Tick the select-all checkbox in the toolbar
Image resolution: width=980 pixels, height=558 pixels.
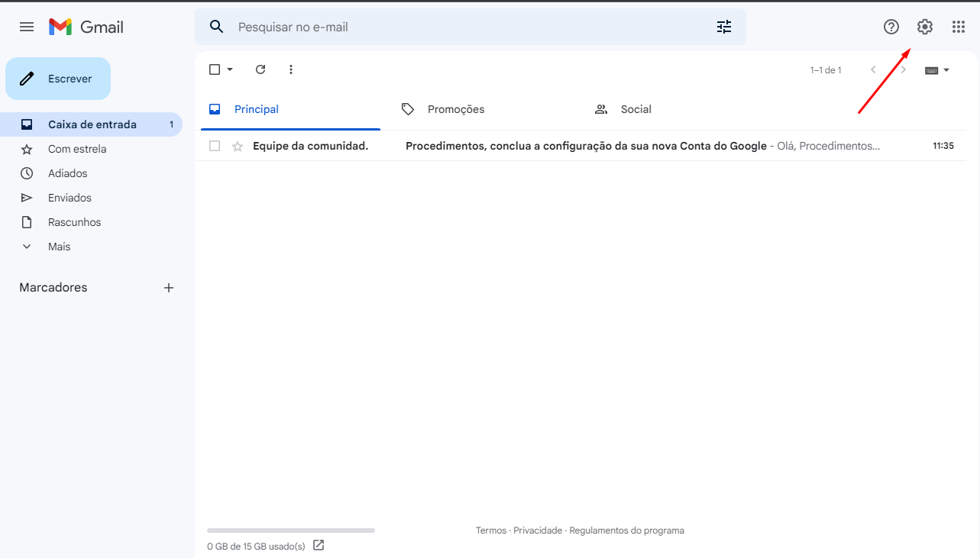[x=215, y=69]
